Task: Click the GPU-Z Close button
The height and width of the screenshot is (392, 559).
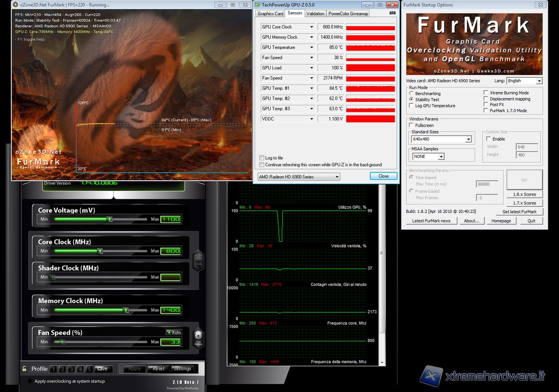Action: point(383,176)
